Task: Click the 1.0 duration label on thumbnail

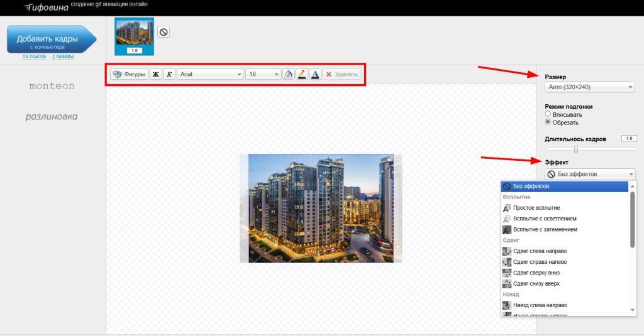Action: click(135, 50)
